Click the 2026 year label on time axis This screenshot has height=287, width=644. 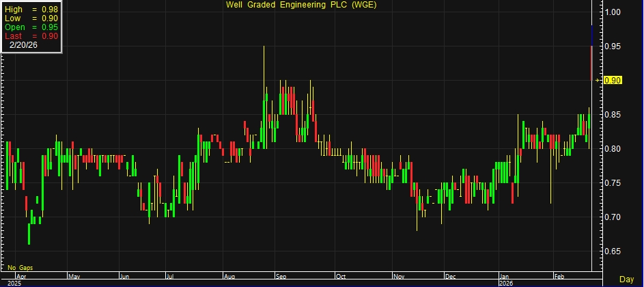coord(506,283)
